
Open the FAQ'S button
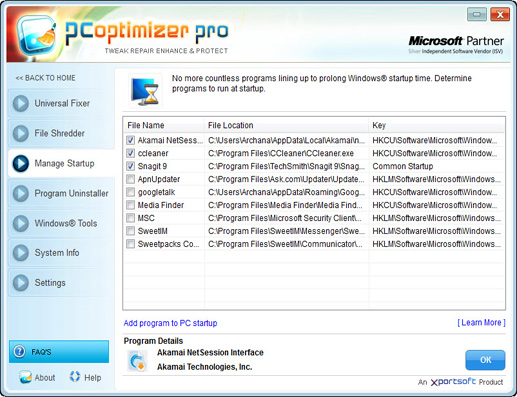59,352
